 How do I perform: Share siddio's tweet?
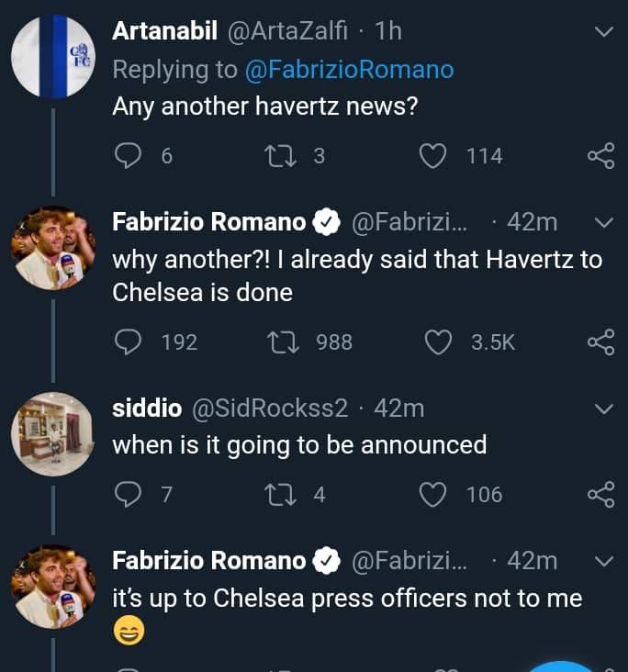(600, 495)
